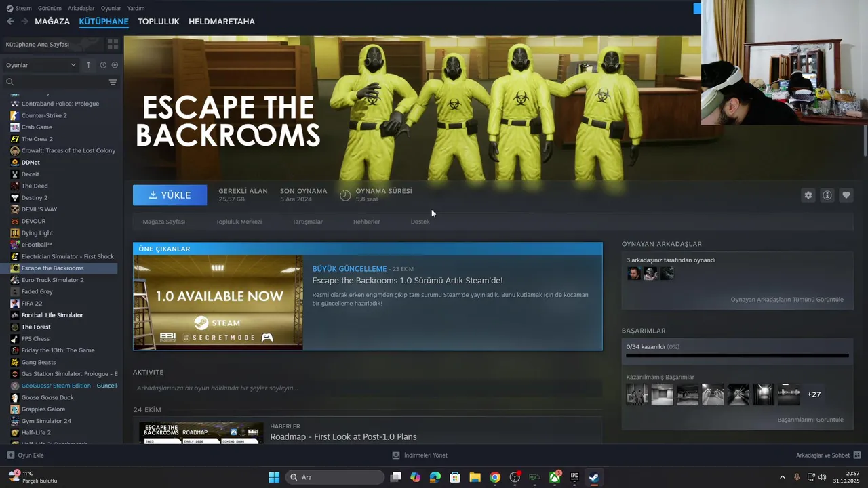This screenshot has height=488, width=868.
Task: Add Escape the Backrooms to favorites
Action: pyautogui.click(x=846, y=195)
